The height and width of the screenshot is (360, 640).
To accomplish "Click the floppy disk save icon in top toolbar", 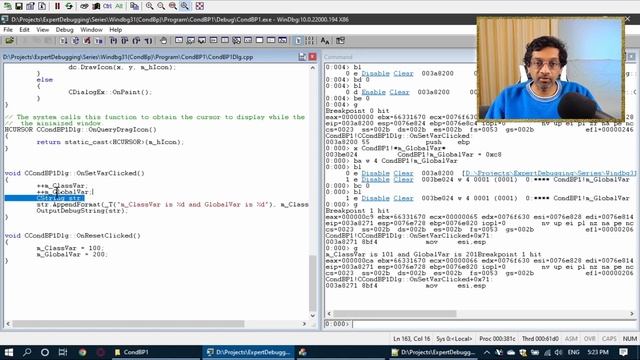I will (19, 6).
